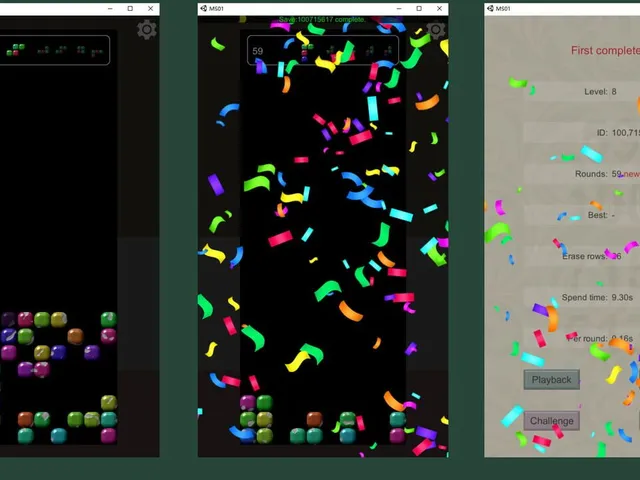Image resolution: width=640 pixels, height=480 pixels.
Task: Open settings gear in left game window
Action: point(147,29)
